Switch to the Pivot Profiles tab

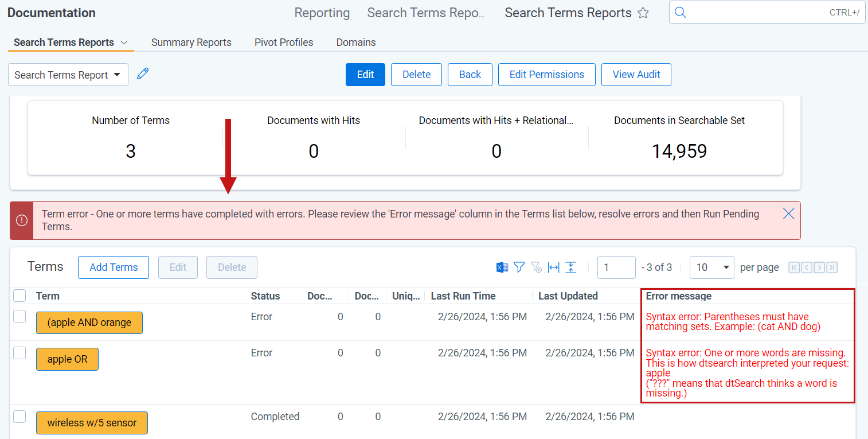[x=284, y=42]
